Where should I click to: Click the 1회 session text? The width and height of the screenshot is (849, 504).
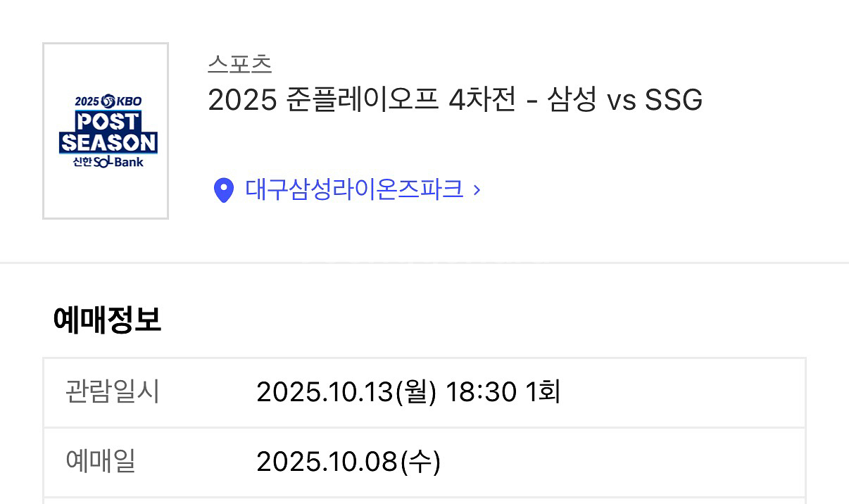pos(543,392)
